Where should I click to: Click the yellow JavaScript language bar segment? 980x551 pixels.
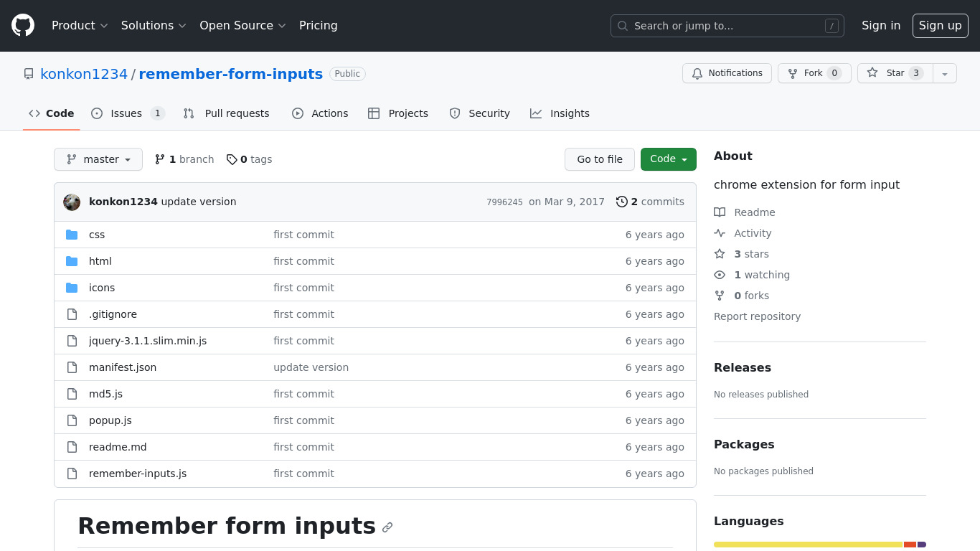(x=808, y=545)
